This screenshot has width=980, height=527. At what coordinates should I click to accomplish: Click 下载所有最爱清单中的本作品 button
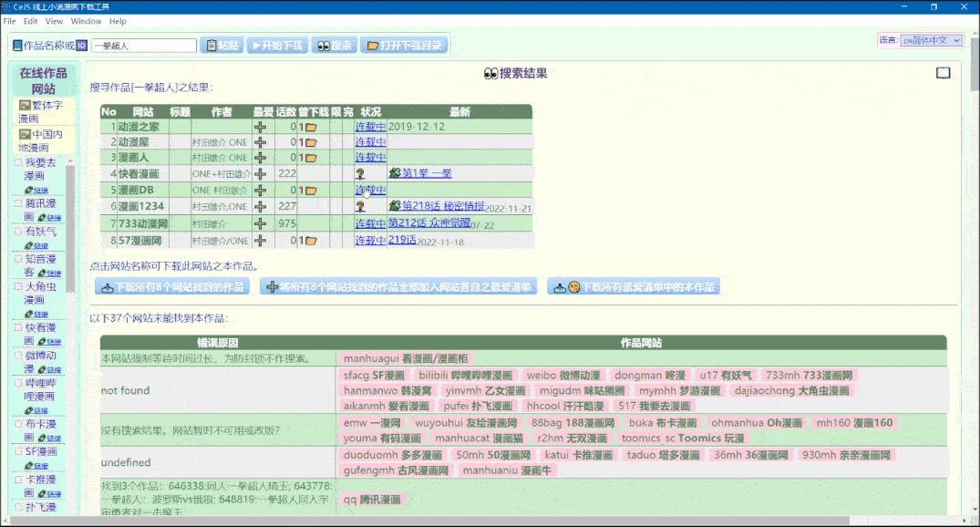point(634,287)
